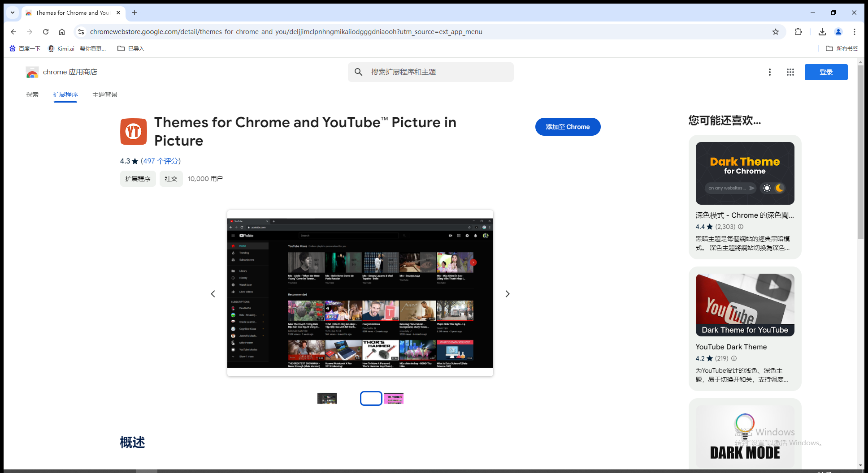Click the main YouTube dark screenshot

pos(360,293)
